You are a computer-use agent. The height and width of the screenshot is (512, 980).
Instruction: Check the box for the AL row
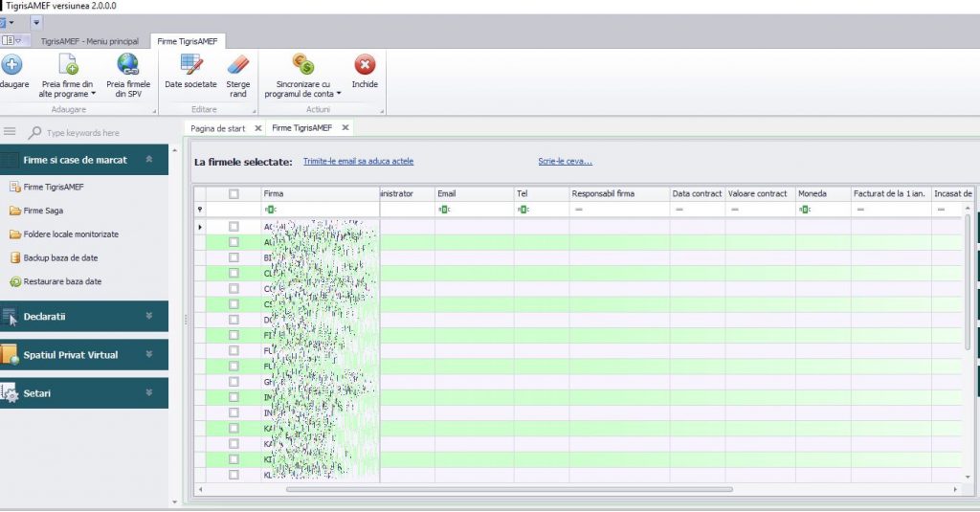click(234, 242)
